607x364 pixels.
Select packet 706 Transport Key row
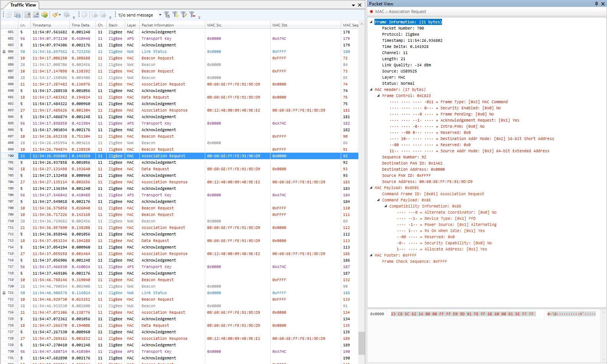coord(180,195)
